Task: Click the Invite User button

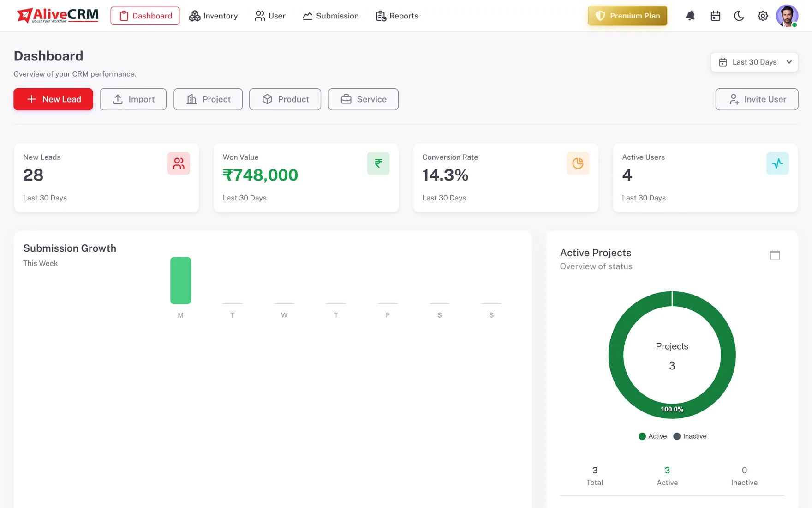Action: point(757,99)
